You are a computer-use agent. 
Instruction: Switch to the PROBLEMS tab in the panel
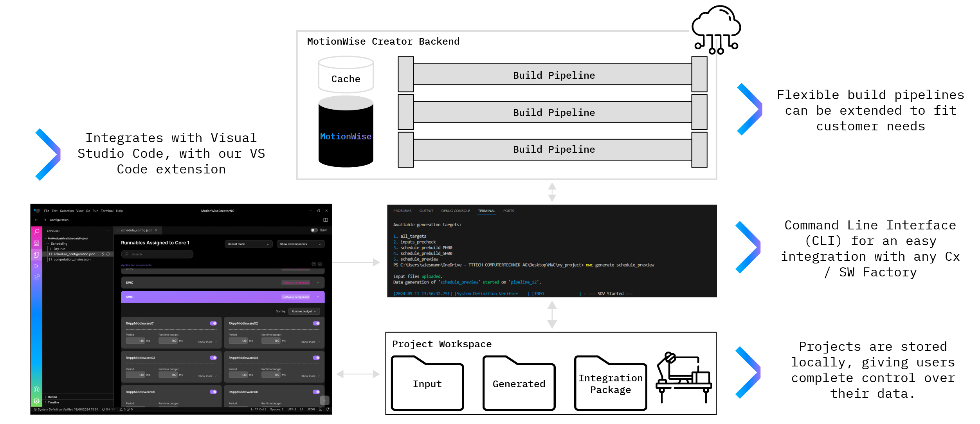402,211
